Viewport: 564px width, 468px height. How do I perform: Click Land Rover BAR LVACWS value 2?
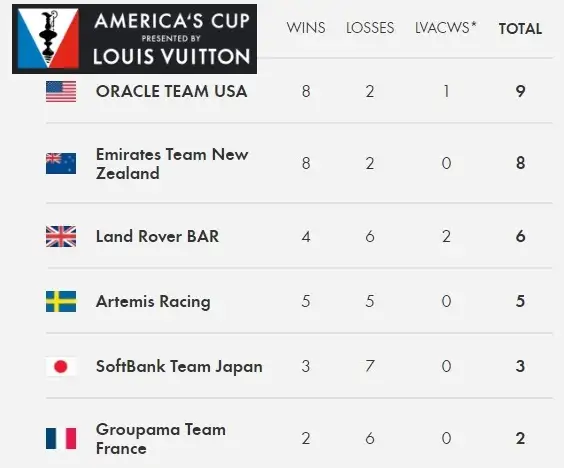[446, 236]
